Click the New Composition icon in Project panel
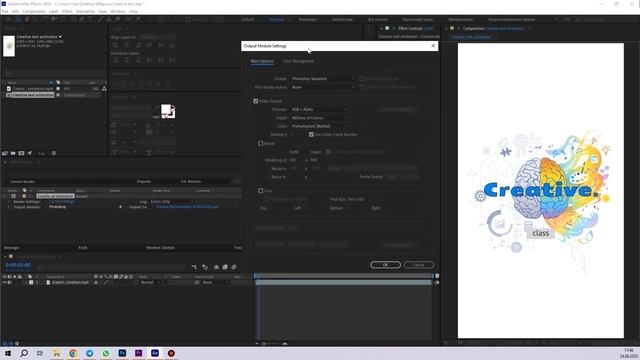The image size is (640, 360). [21, 153]
